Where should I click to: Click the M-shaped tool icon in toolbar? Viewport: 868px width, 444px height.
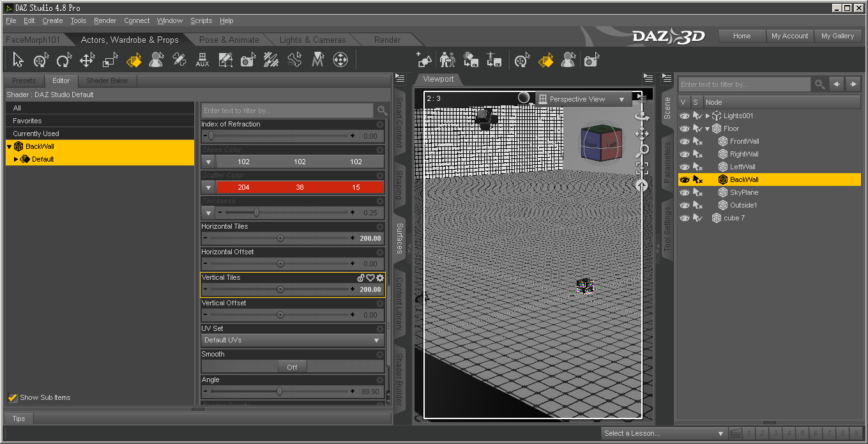(x=317, y=61)
